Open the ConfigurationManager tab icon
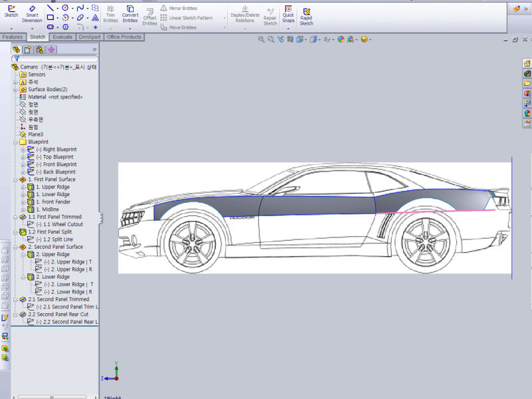Image resolution: width=532 pixels, height=399 pixels. pos(39,49)
